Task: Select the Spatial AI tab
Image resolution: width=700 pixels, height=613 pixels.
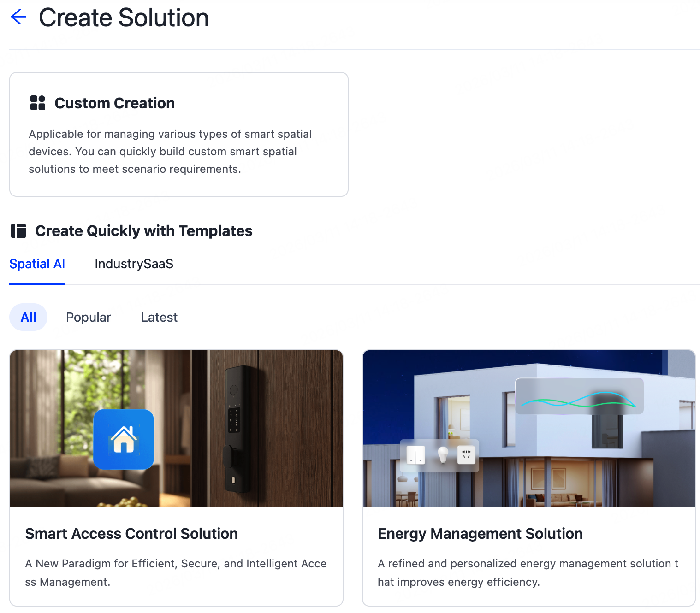Action: (x=37, y=264)
